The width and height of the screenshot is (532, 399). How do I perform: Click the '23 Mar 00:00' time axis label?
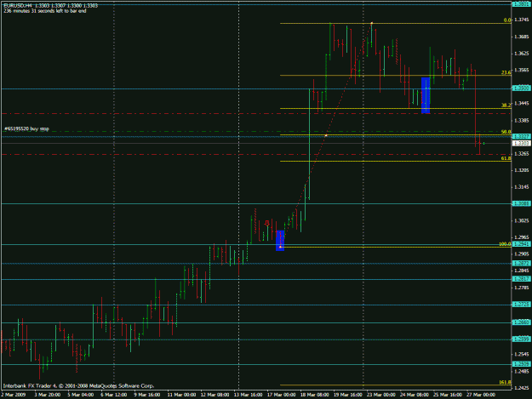point(381,395)
